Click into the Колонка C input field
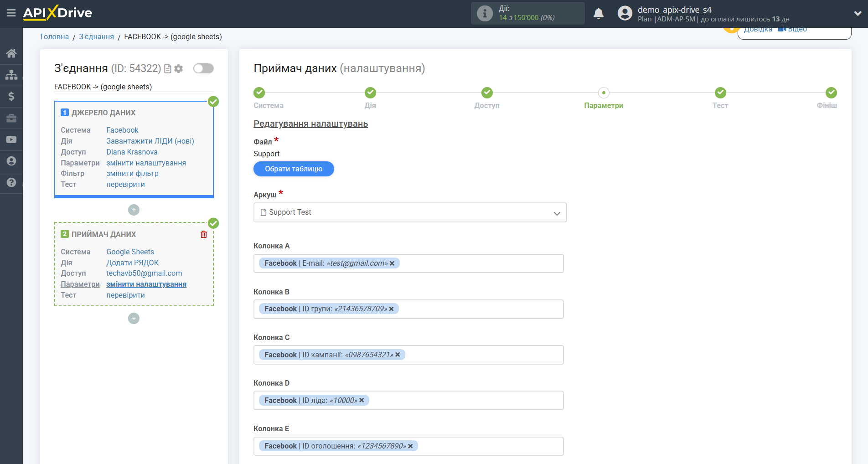Screen dimensions: 868x464 pyautogui.click(x=408, y=355)
